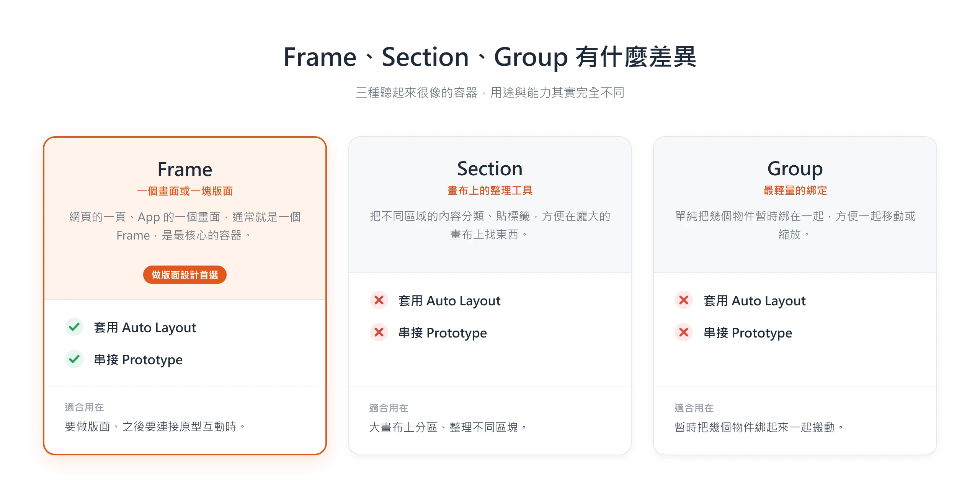Image resolution: width=980 pixels, height=489 pixels.
Task: Click the 適合用在 label in the Section card
Action: point(389,408)
